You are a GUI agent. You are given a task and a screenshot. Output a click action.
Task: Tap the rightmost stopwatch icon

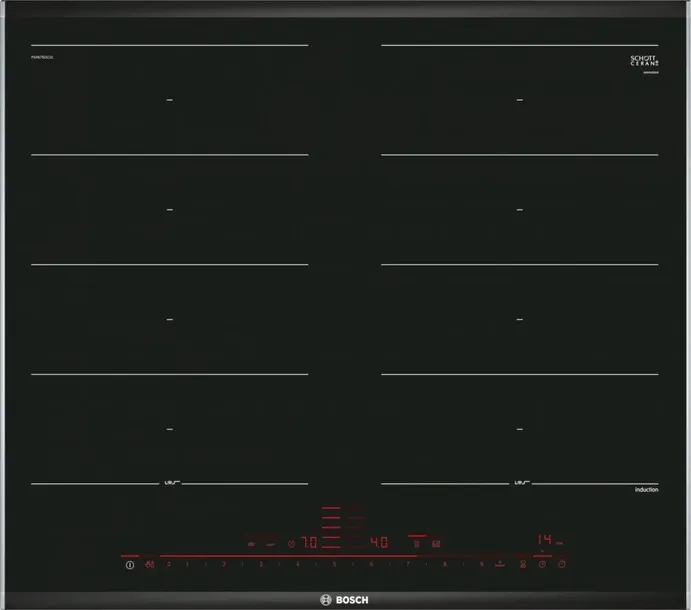click(x=562, y=565)
